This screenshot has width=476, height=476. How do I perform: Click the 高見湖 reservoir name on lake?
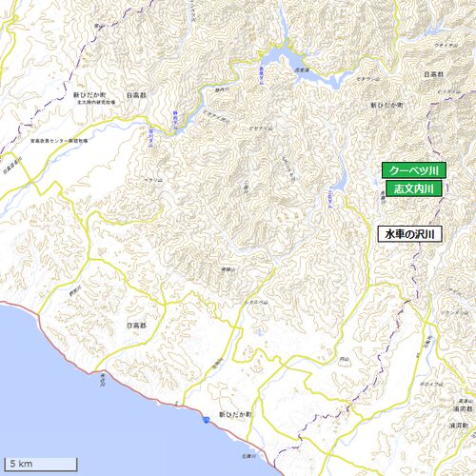tap(302, 70)
